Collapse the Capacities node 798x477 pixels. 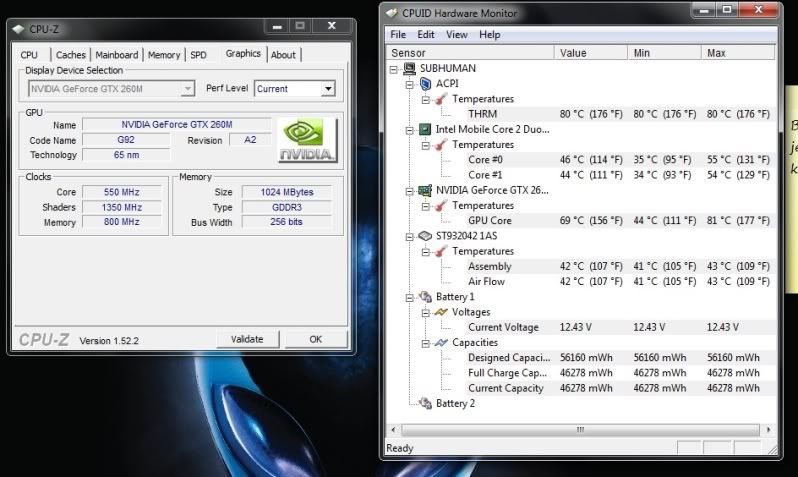(425, 344)
